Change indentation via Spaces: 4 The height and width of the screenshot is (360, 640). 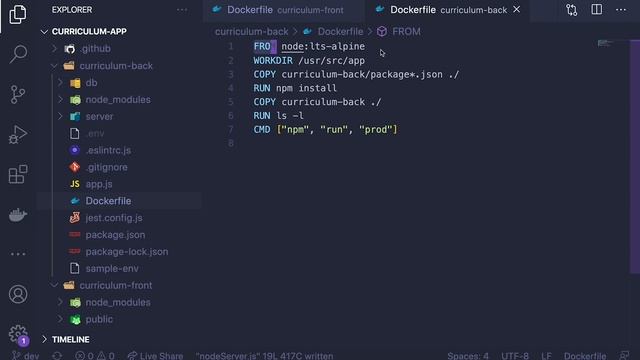coord(468,356)
